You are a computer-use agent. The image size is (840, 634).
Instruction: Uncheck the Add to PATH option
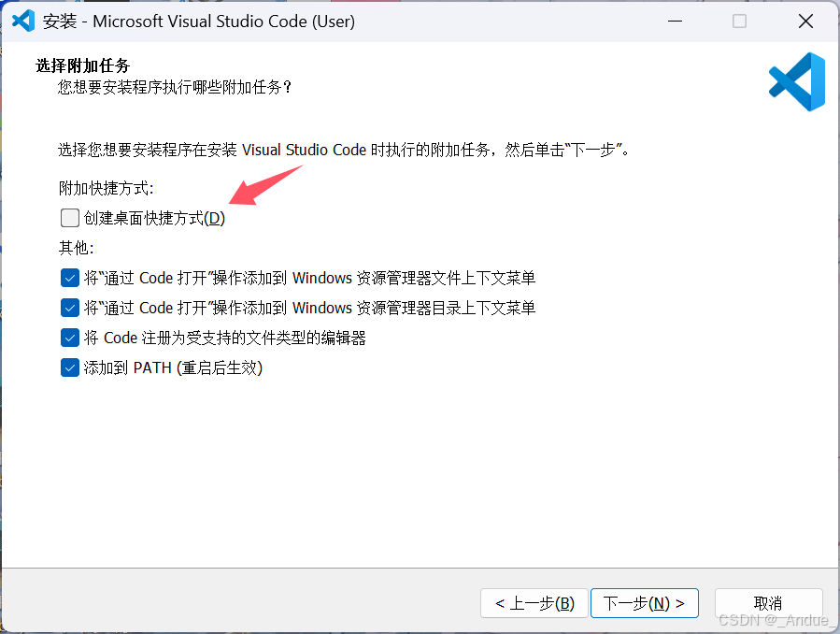70,368
